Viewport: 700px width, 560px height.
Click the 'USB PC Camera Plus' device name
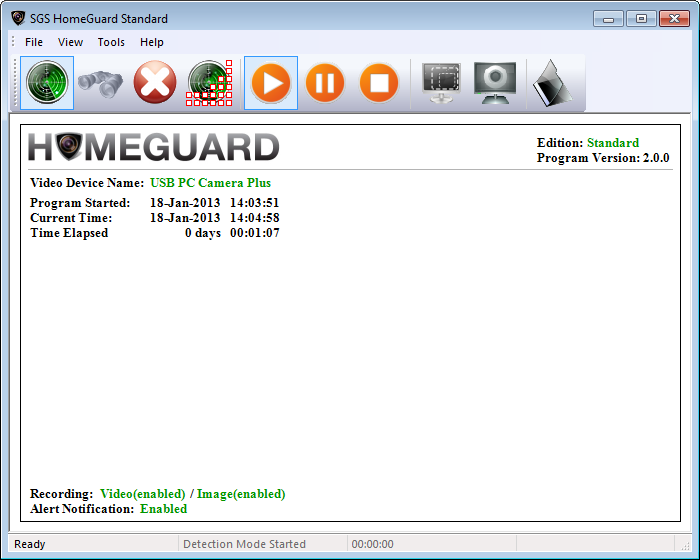210,183
